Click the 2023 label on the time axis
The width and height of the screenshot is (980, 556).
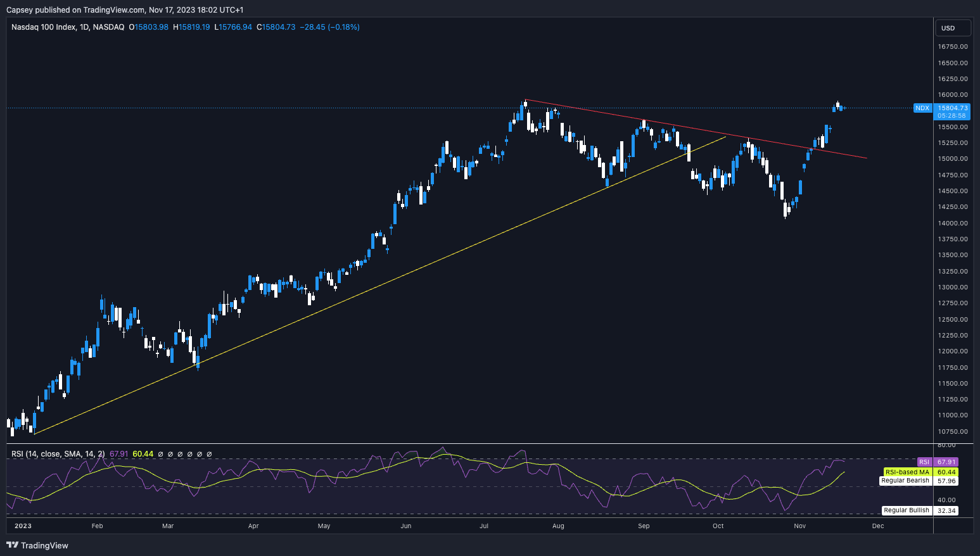(x=23, y=526)
